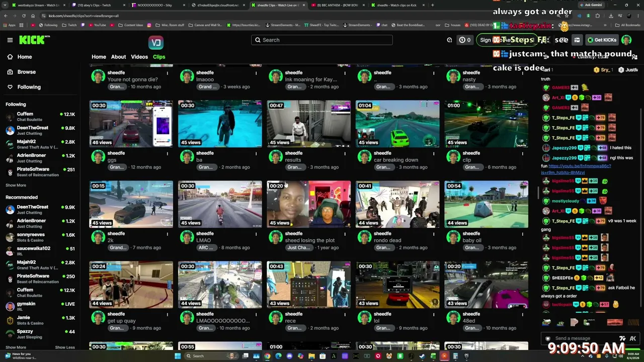Open DeenTheGreat channel in Following list

[40, 131]
